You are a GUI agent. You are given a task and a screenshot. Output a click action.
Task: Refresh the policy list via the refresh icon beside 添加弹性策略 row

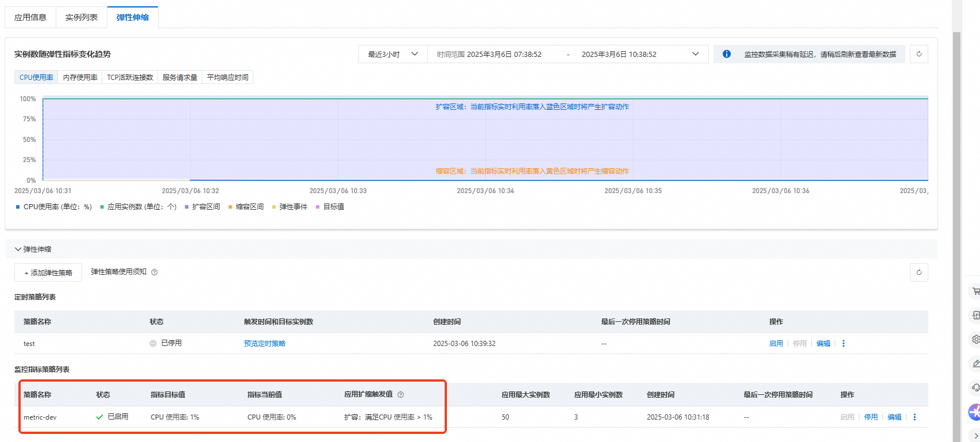[919, 272]
